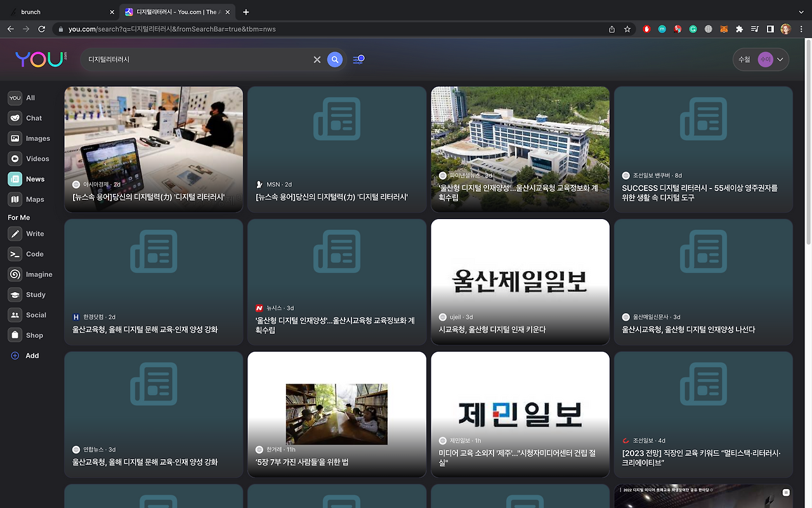Launch the Code tool in sidebar

tap(26, 254)
